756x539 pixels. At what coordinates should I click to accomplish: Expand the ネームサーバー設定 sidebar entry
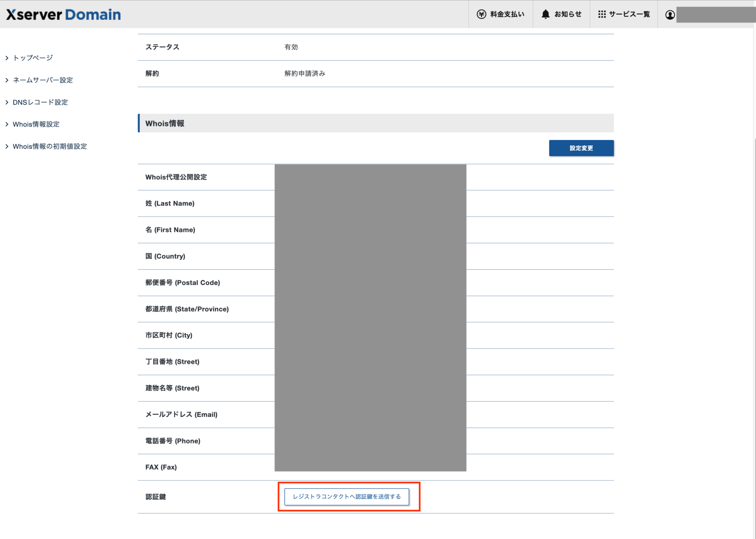43,80
